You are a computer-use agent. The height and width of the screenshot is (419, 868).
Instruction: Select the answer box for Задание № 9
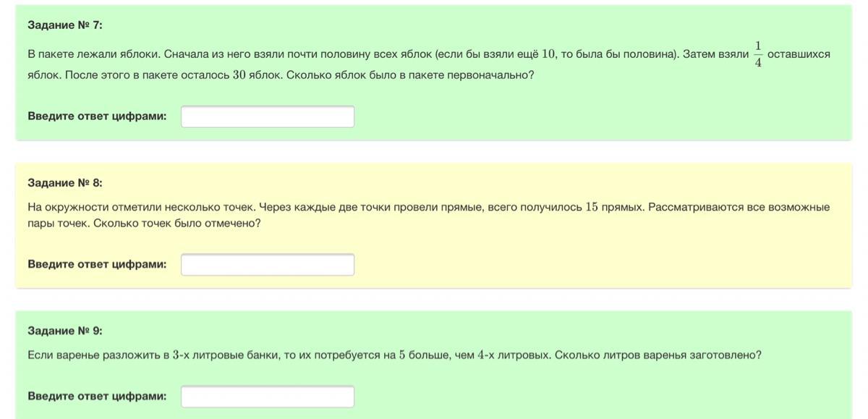[x=268, y=397]
